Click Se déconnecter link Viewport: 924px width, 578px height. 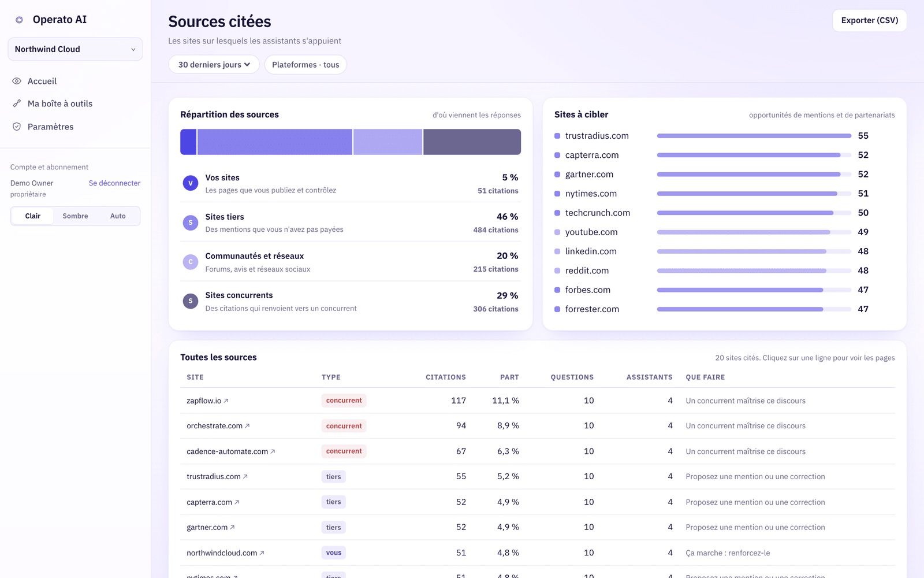point(114,183)
